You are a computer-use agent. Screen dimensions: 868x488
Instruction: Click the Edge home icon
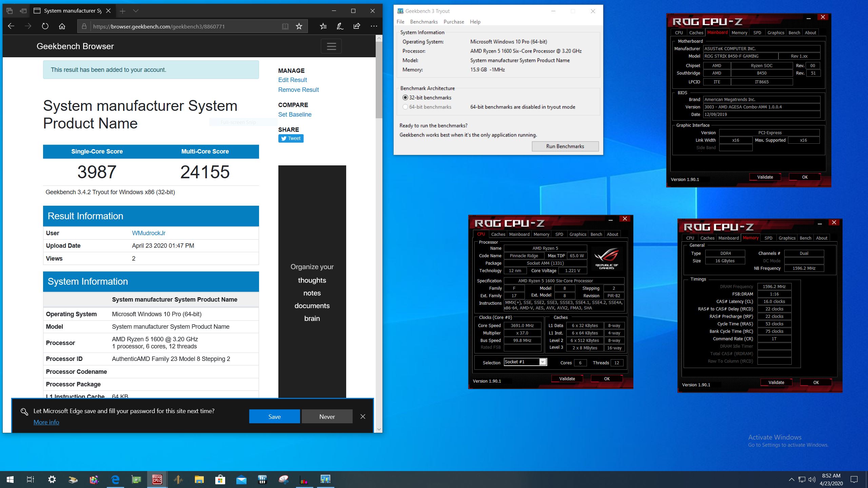(x=62, y=26)
